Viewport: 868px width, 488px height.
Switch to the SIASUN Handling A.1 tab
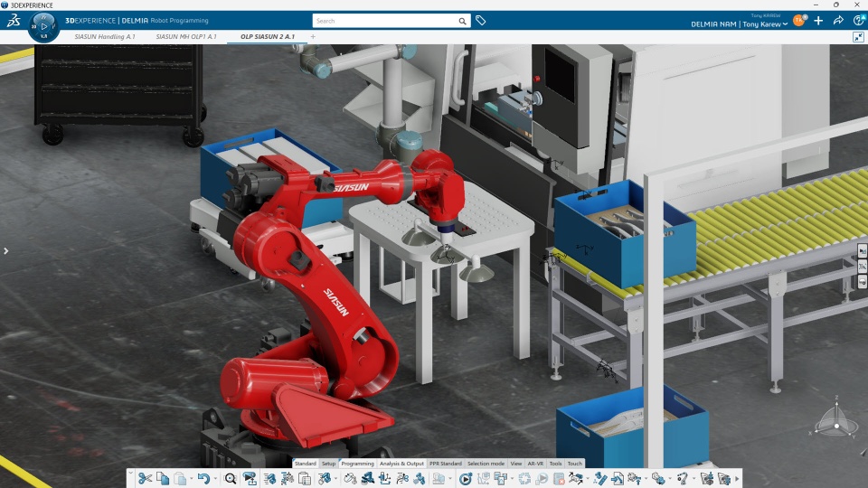105,36
